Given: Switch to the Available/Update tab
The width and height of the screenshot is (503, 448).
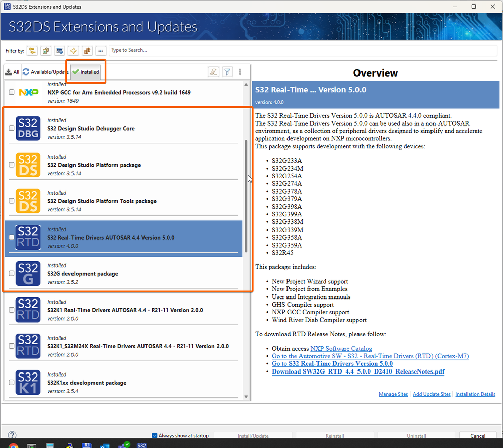Looking at the screenshot, I should (x=45, y=72).
